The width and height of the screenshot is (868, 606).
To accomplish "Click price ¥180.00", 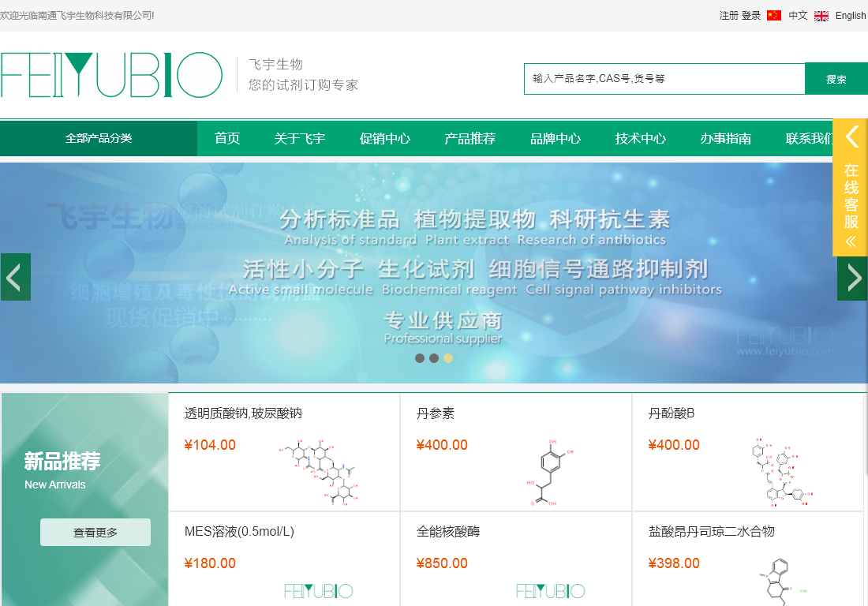I will pyautogui.click(x=210, y=563).
